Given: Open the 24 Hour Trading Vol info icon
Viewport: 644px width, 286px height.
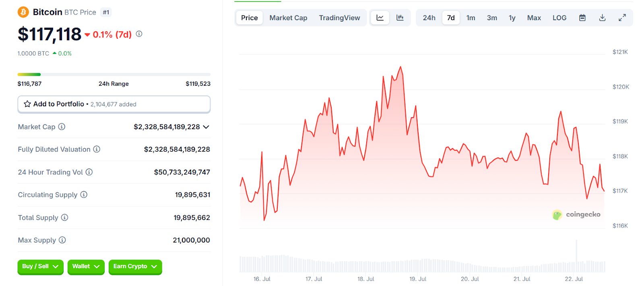Looking at the screenshot, I should 89,172.
